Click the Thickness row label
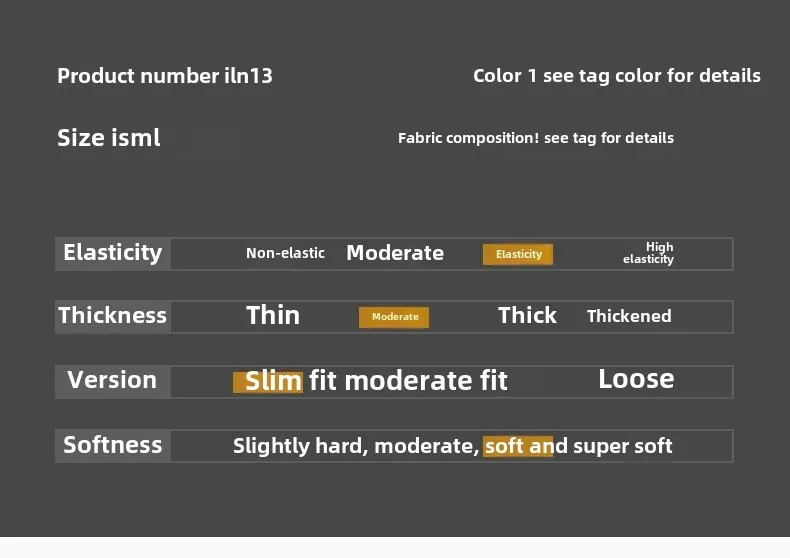The height and width of the screenshot is (558, 790). coord(113,316)
